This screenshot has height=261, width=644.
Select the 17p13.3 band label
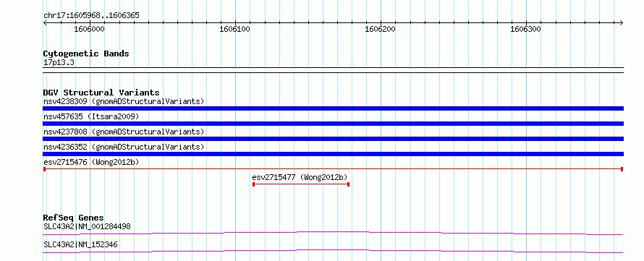[59, 63]
